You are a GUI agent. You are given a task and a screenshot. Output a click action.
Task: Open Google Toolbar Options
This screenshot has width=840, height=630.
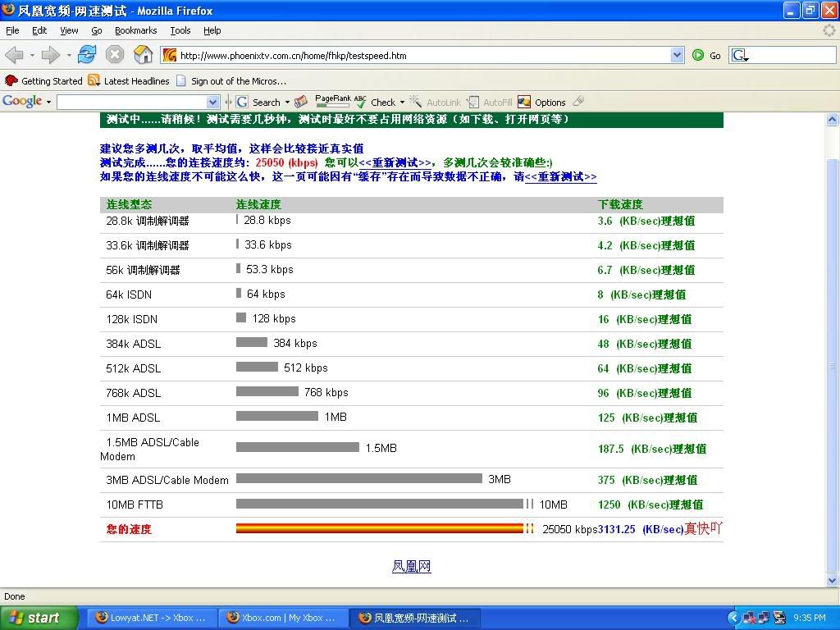(541, 103)
